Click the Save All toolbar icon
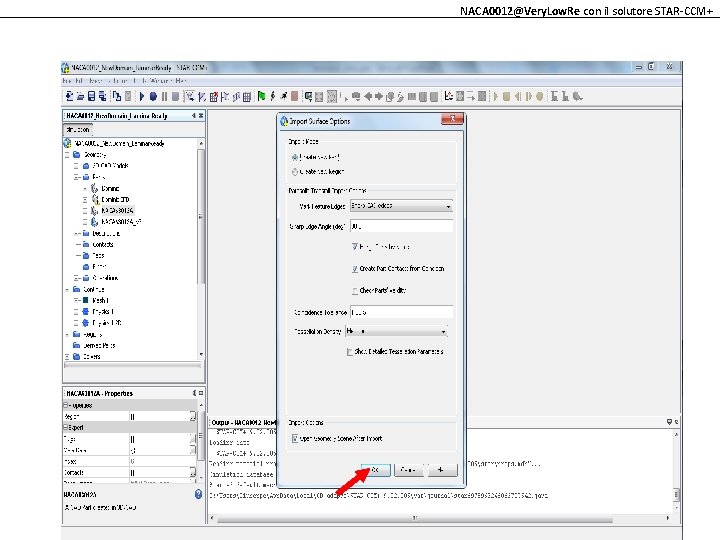The width and height of the screenshot is (720, 540). click(x=102, y=96)
